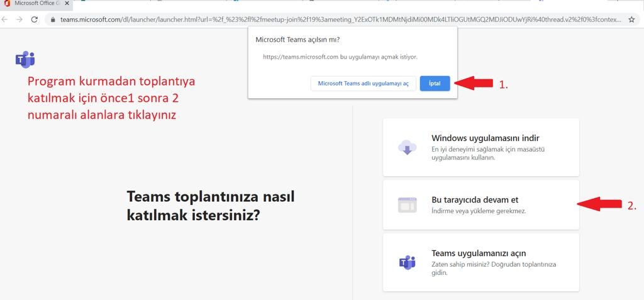Click 'İndirme veya yükleme gerekmez.' text
The width and height of the screenshot is (644, 300).
(479, 211)
